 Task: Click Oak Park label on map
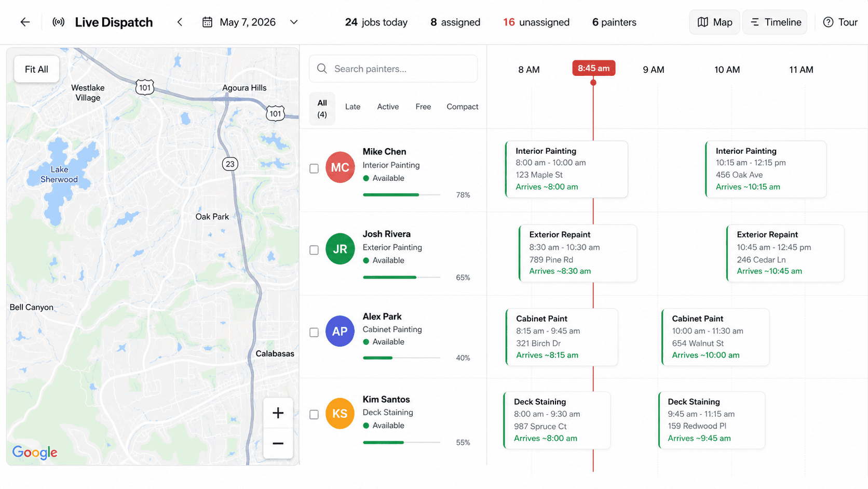coord(212,216)
